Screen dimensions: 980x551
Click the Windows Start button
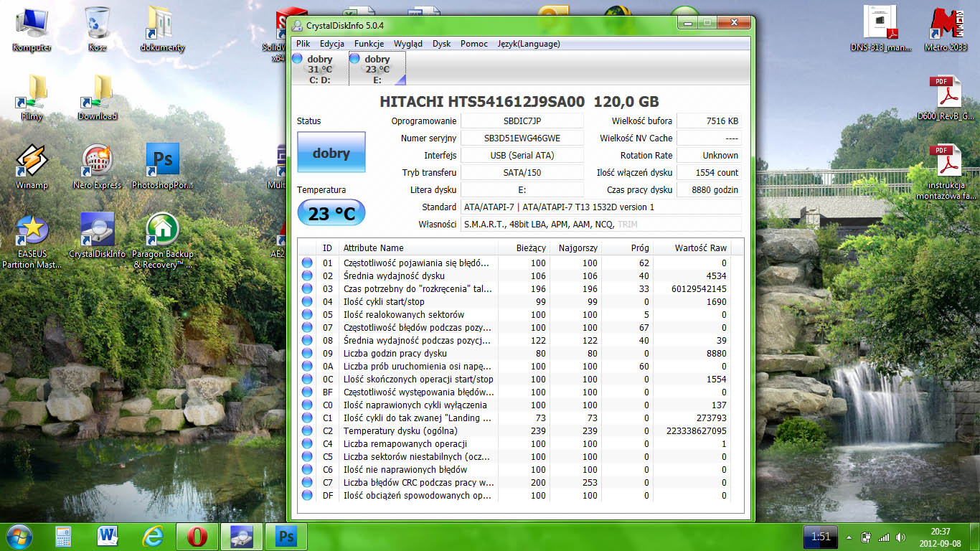coord(19,536)
